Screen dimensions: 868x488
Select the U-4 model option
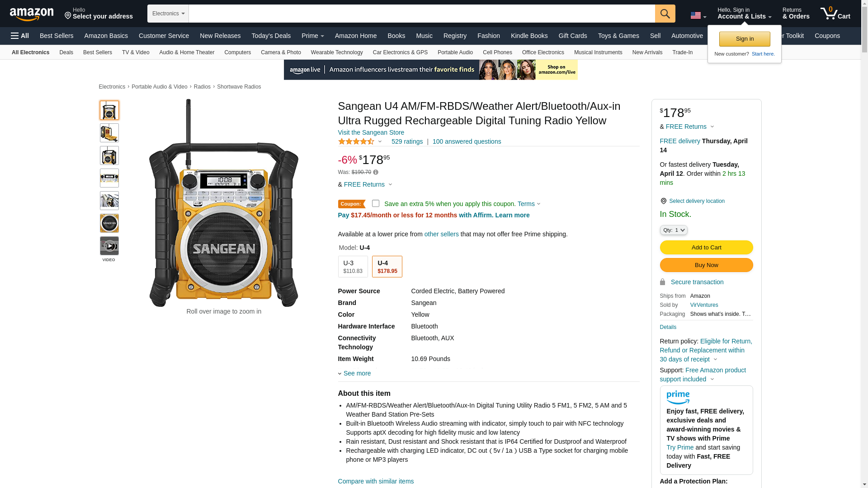387,267
